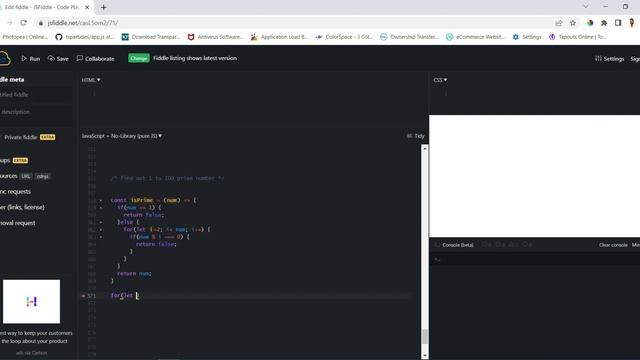Click the JavaScript editor scrollbar thumb
Screen dimensions: 640x360
pos(425,337)
